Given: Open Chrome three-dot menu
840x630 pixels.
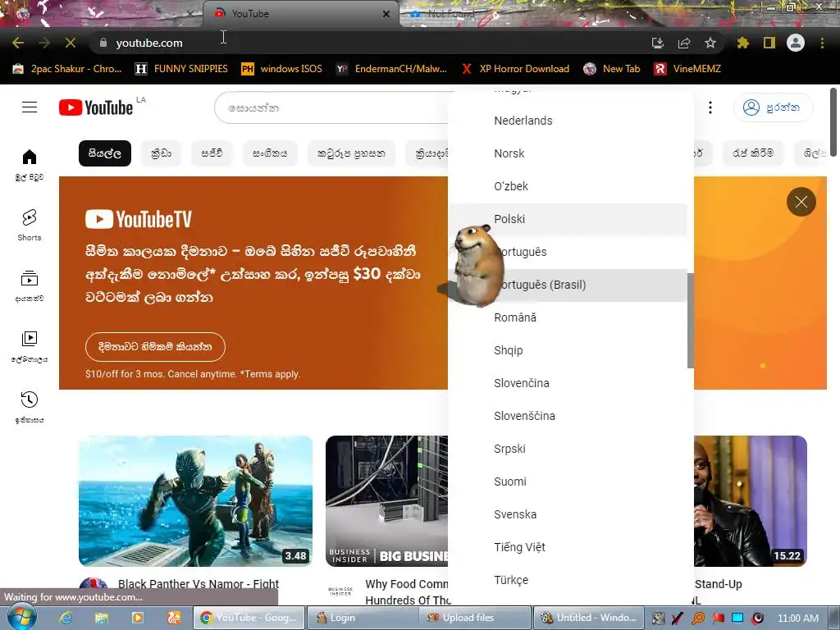Looking at the screenshot, I should 822,43.
